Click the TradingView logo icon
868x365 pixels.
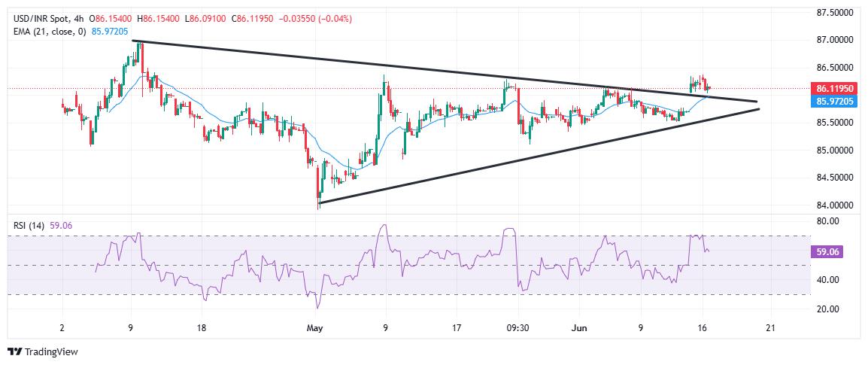pos(14,351)
